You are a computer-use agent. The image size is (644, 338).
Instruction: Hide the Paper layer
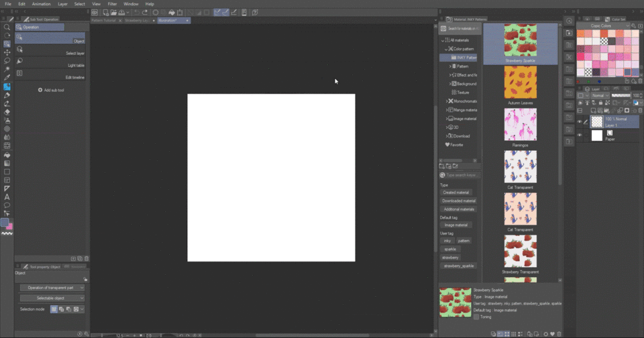pyautogui.click(x=580, y=135)
